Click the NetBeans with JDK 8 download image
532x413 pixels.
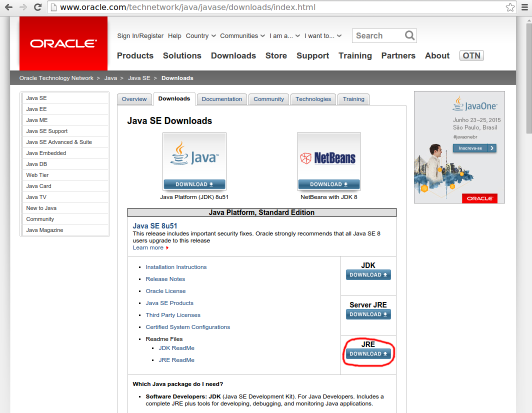click(x=329, y=161)
